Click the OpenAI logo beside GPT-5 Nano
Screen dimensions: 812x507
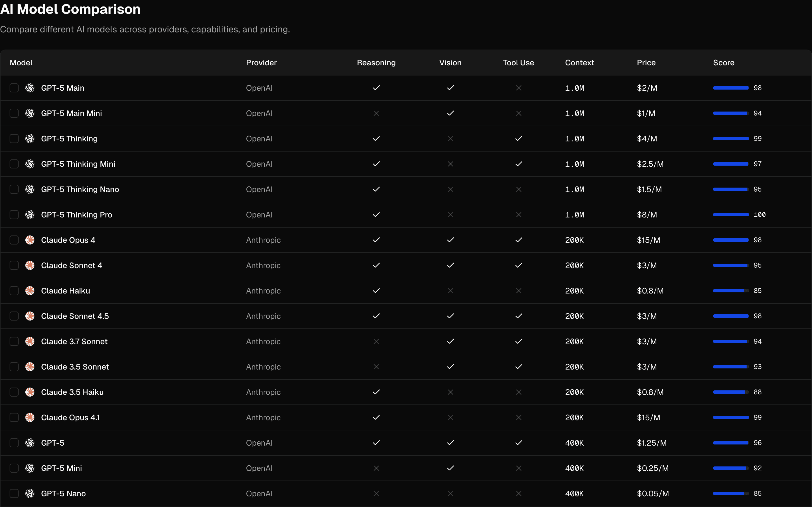click(30, 493)
